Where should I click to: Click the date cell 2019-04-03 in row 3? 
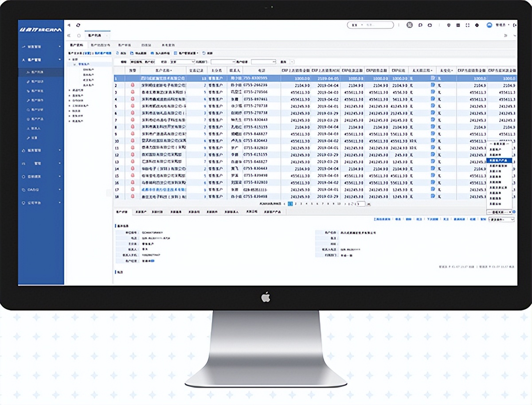coord(329,92)
